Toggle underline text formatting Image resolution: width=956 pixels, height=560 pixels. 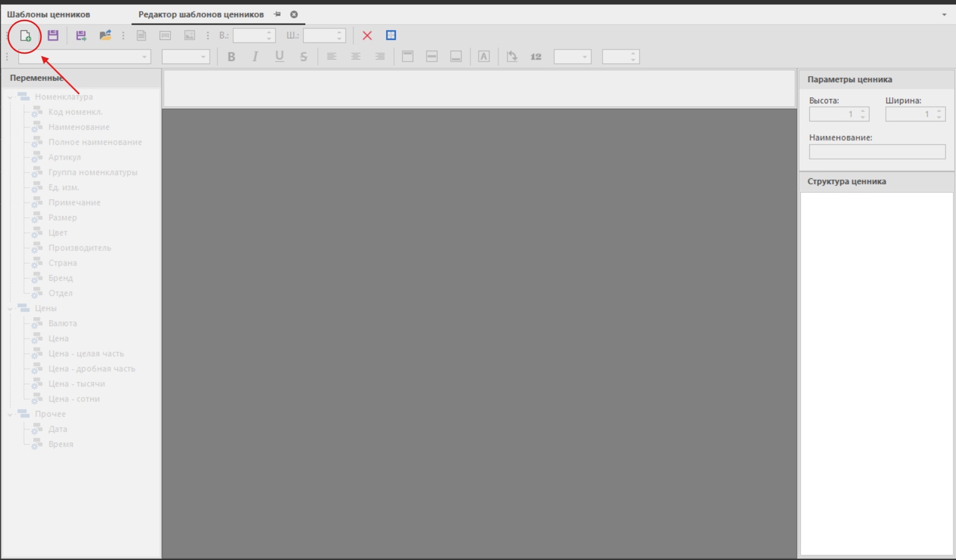click(x=279, y=57)
